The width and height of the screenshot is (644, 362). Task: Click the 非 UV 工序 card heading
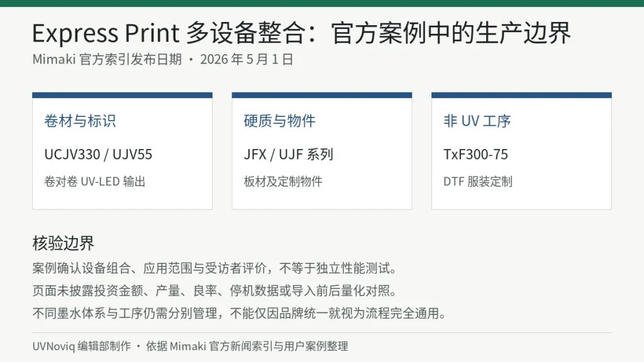[x=477, y=121]
